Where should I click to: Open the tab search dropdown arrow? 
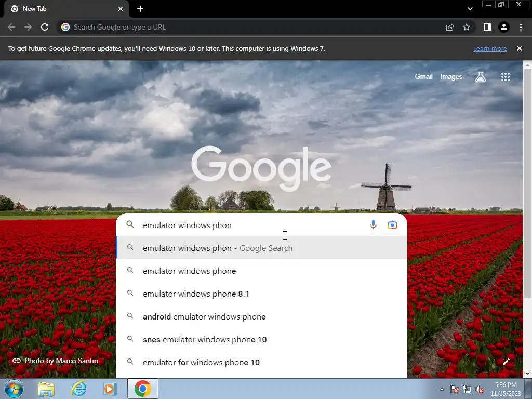pyautogui.click(x=470, y=9)
